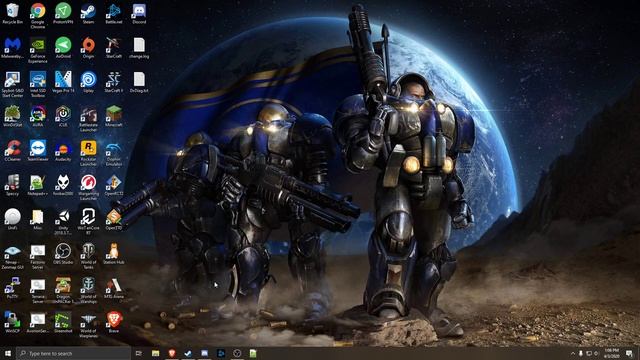Viewport: 640px width, 360px height.
Task: Select the Vegas Pro desktop shortcut
Action: point(63,82)
